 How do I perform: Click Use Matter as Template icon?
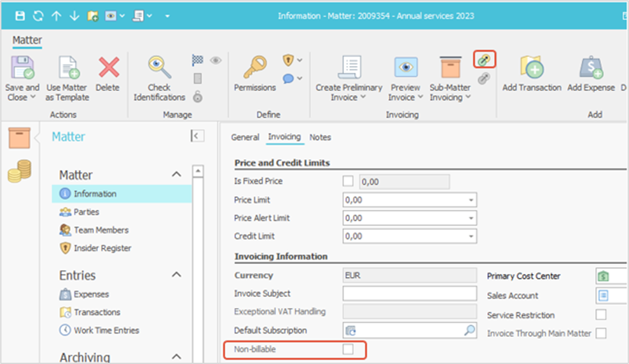click(67, 67)
